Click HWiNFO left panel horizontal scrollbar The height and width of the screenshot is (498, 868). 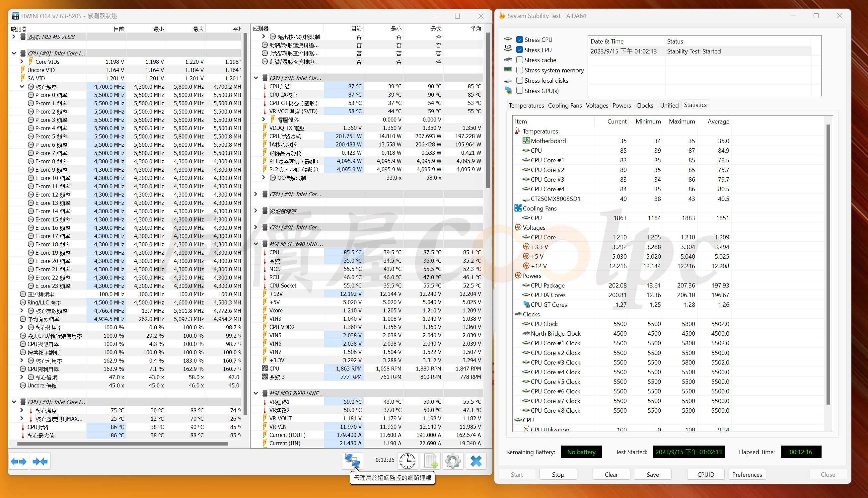(x=122, y=444)
